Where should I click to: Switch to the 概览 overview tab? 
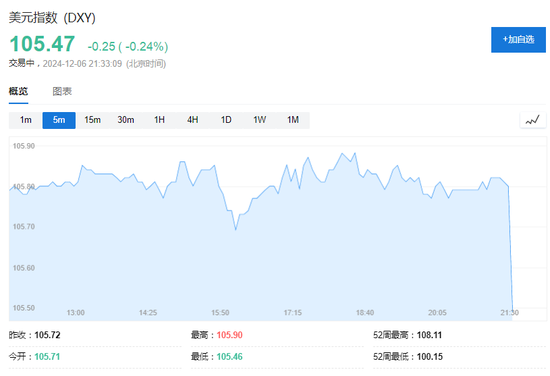point(18,91)
